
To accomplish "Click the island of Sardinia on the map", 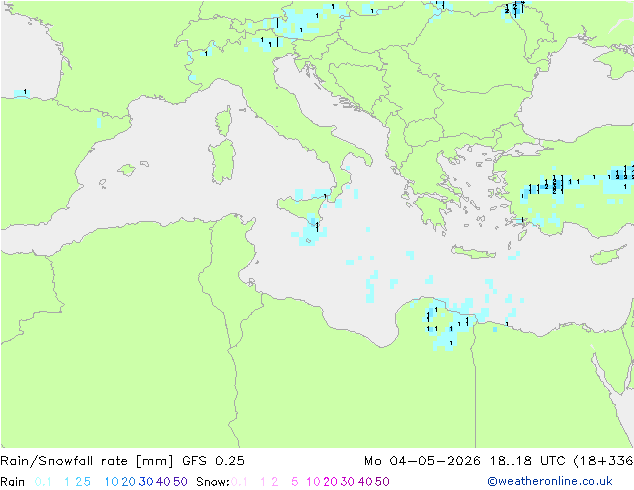I will coord(222,162).
